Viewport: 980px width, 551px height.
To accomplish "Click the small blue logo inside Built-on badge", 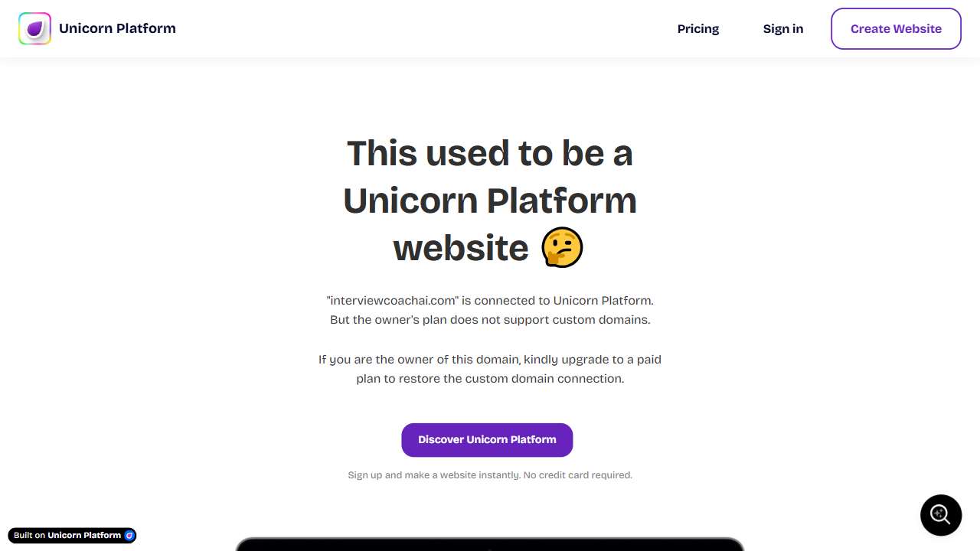I will coord(129,536).
